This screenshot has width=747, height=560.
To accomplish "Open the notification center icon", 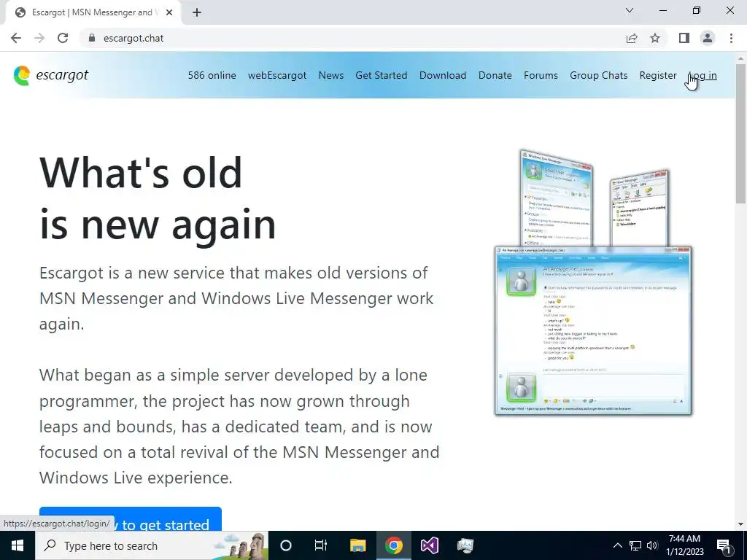I will (724, 545).
